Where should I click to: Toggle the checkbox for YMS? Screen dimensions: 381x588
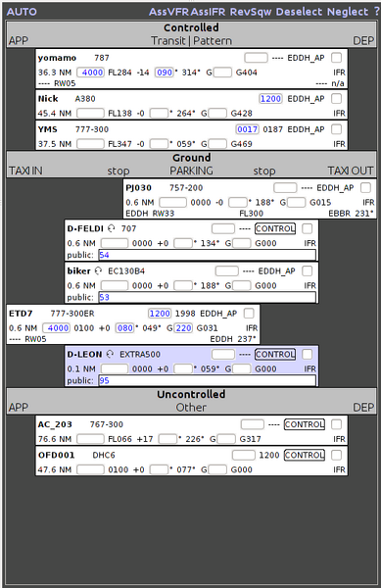[336, 129]
